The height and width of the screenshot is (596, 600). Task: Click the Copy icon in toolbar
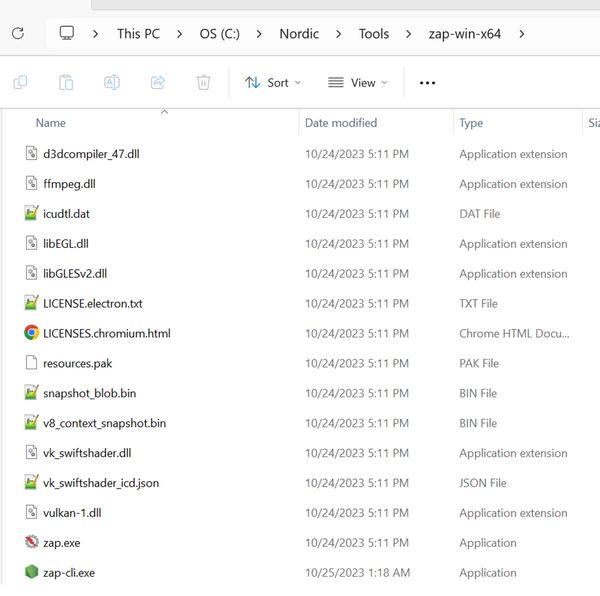click(x=20, y=83)
